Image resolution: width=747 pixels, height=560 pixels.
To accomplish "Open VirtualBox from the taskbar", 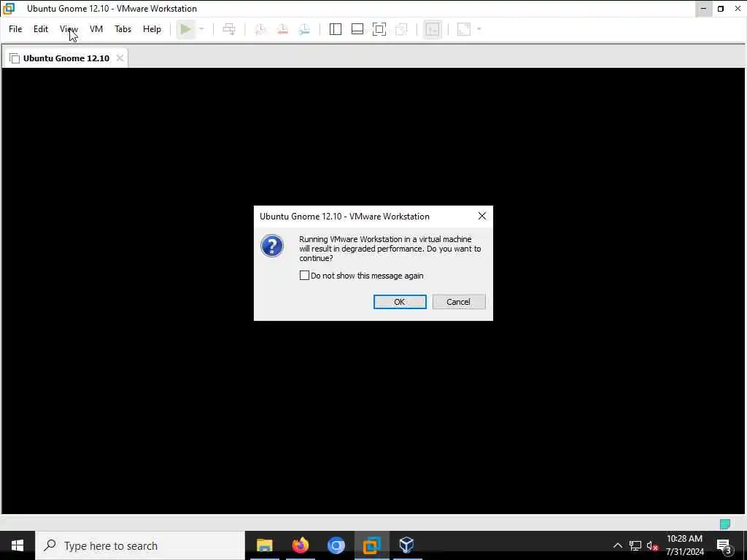I will pos(407,545).
